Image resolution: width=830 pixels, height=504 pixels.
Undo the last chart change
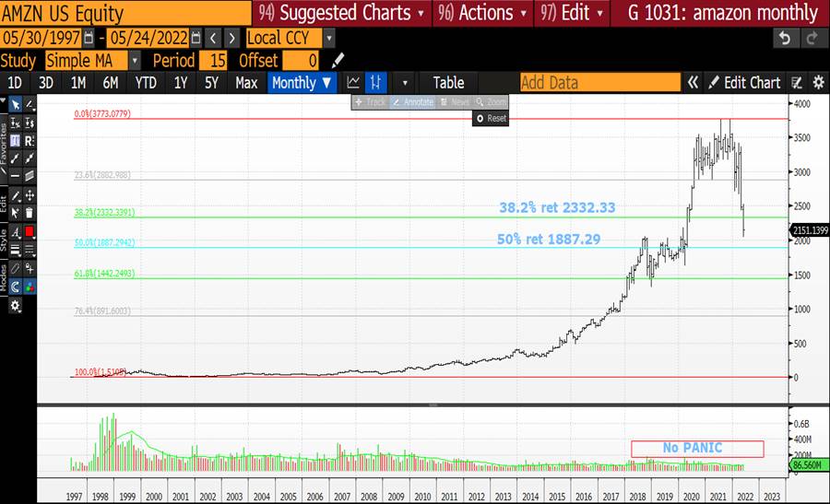pos(785,38)
